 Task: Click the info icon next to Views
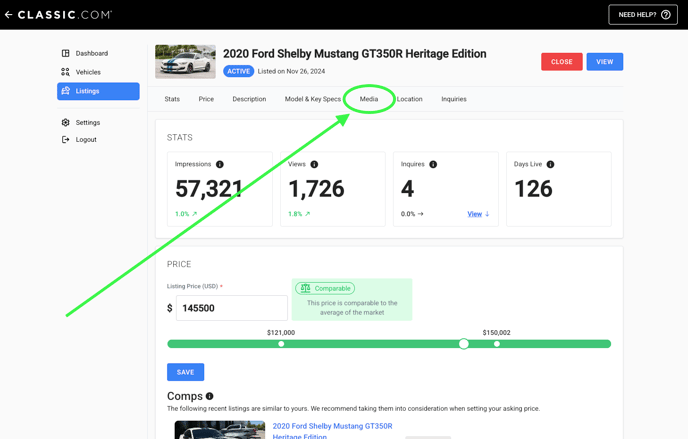click(314, 164)
